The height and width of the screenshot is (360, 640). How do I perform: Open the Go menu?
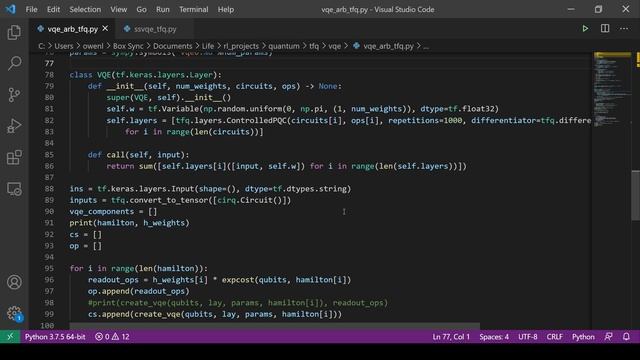141,9
